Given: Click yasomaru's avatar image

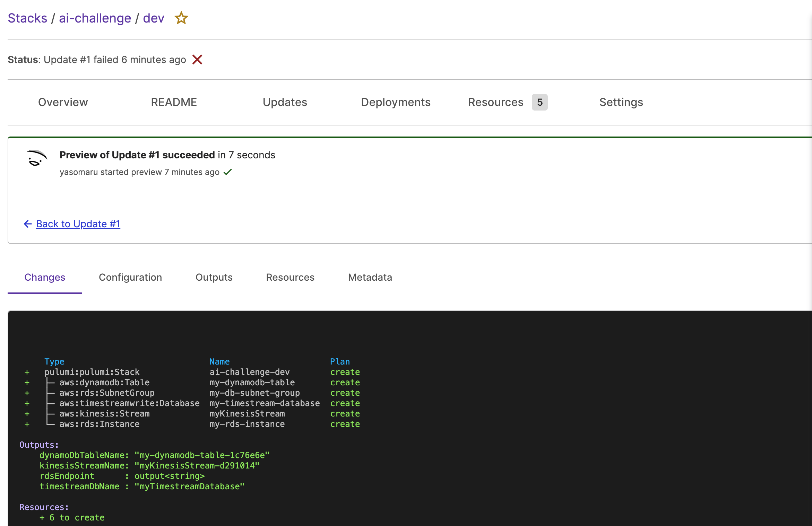Looking at the screenshot, I should coord(37,159).
